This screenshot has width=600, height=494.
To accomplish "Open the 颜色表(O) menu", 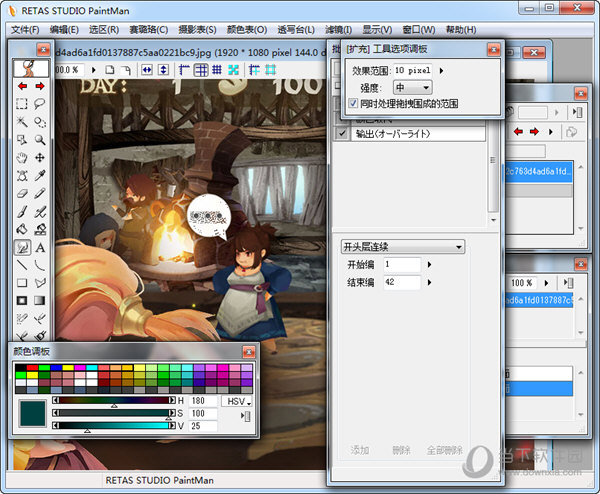I will coord(247,30).
